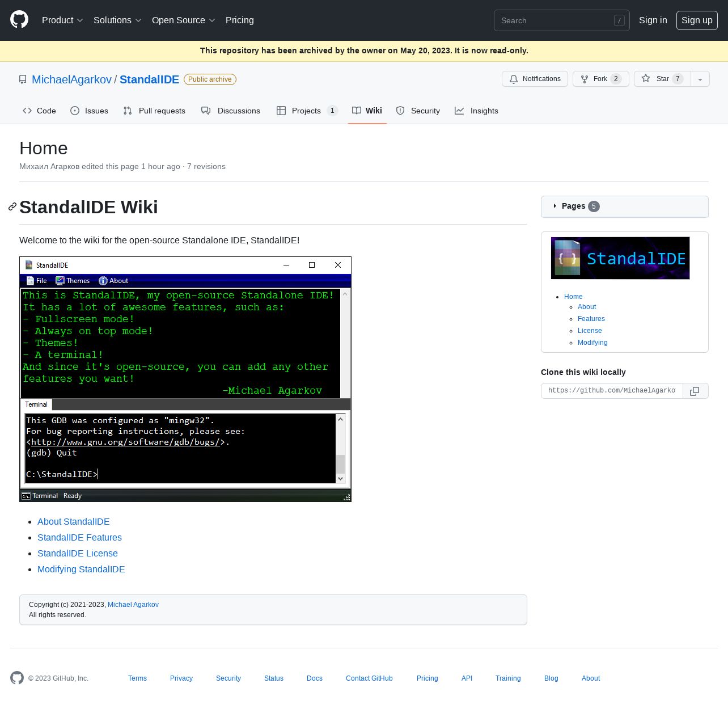View the 7 revisions history
Image resolution: width=728 pixels, height=713 pixels.
[x=206, y=166]
